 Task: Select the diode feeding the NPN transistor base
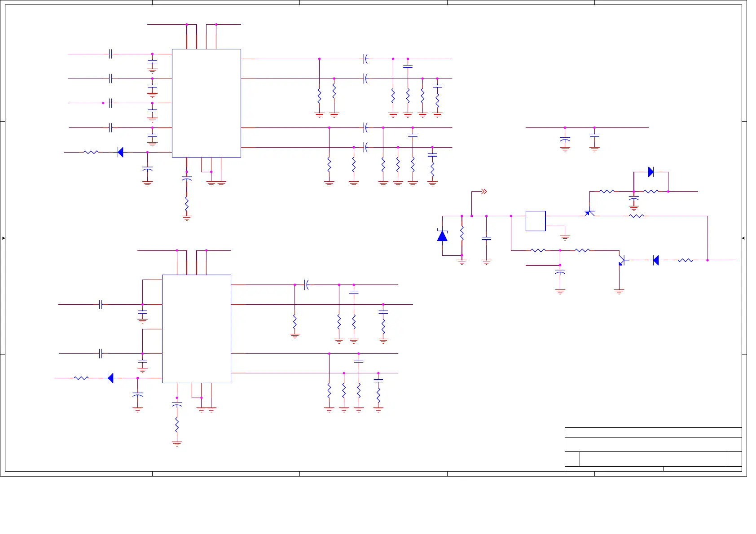[656, 260]
